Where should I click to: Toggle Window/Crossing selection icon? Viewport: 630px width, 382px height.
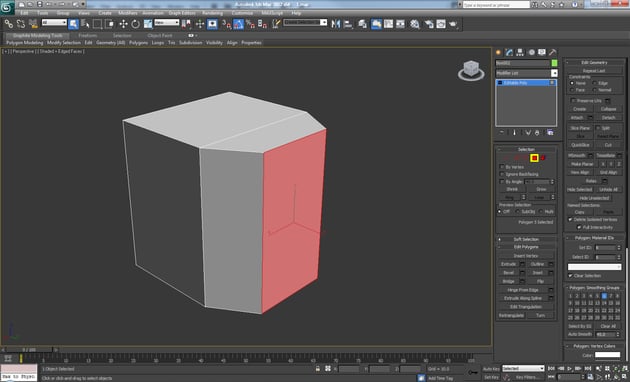tap(109, 24)
